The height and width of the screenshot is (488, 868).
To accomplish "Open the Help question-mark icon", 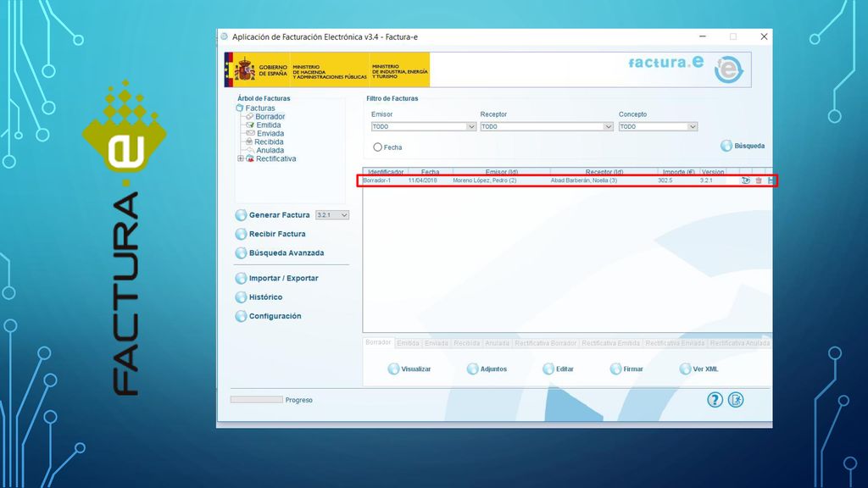I will 715,400.
